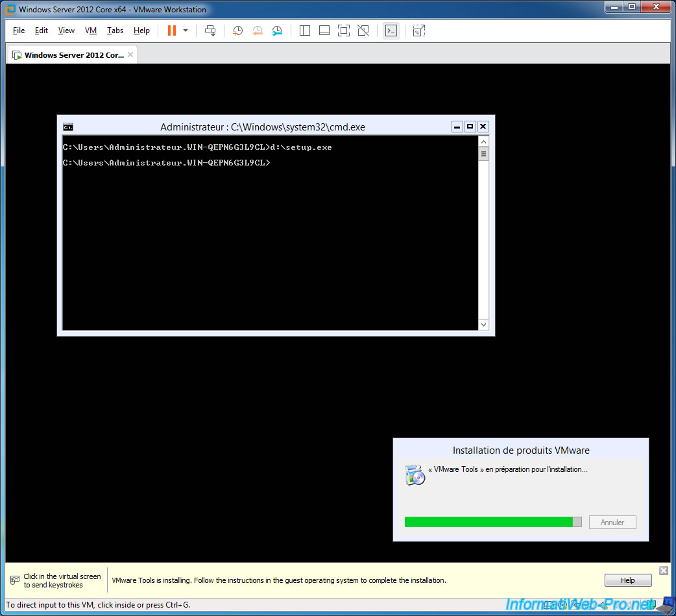Click the cmd scrollbar thumb
This screenshot has height=616, width=676.
pyautogui.click(x=484, y=154)
